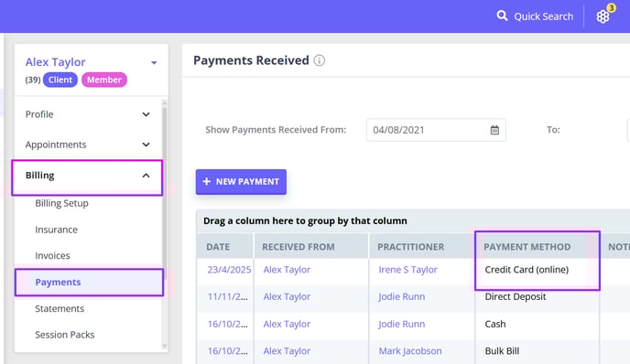Open the Statements sidebar item

(60, 308)
